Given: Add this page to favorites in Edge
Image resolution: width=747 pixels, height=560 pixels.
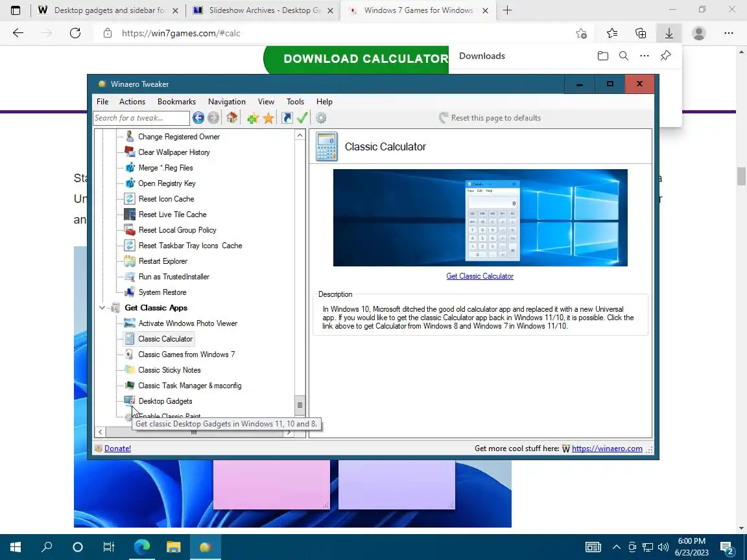Looking at the screenshot, I should coord(581,33).
